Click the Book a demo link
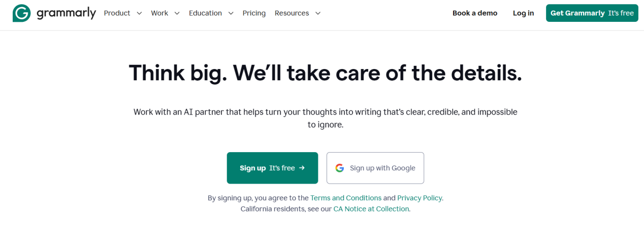 tap(475, 13)
